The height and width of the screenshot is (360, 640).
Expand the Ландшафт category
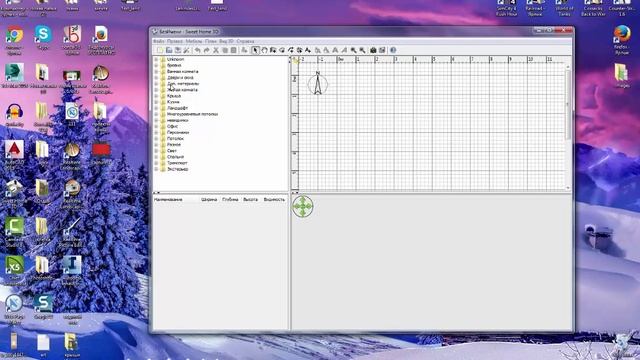tap(156, 108)
